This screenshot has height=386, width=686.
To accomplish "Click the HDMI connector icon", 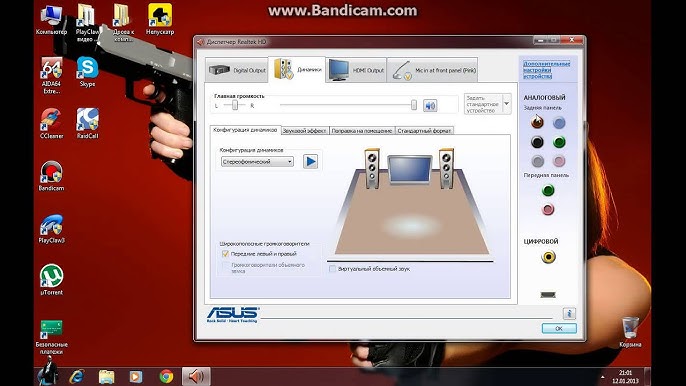I will tap(548, 295).
